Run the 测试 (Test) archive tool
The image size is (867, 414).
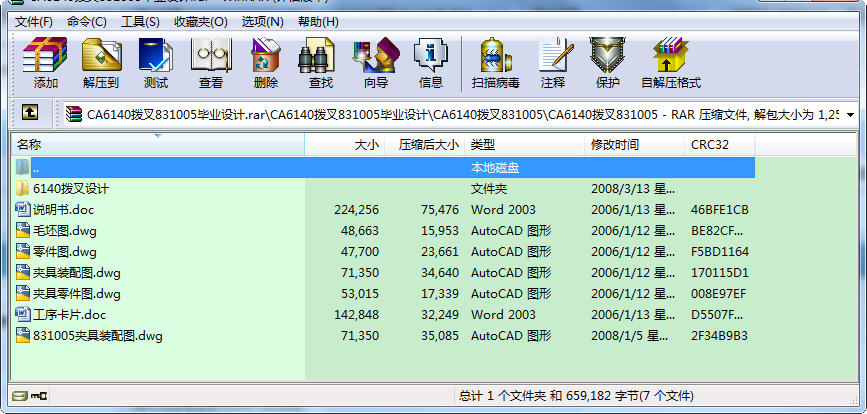[x=155, y=56]
